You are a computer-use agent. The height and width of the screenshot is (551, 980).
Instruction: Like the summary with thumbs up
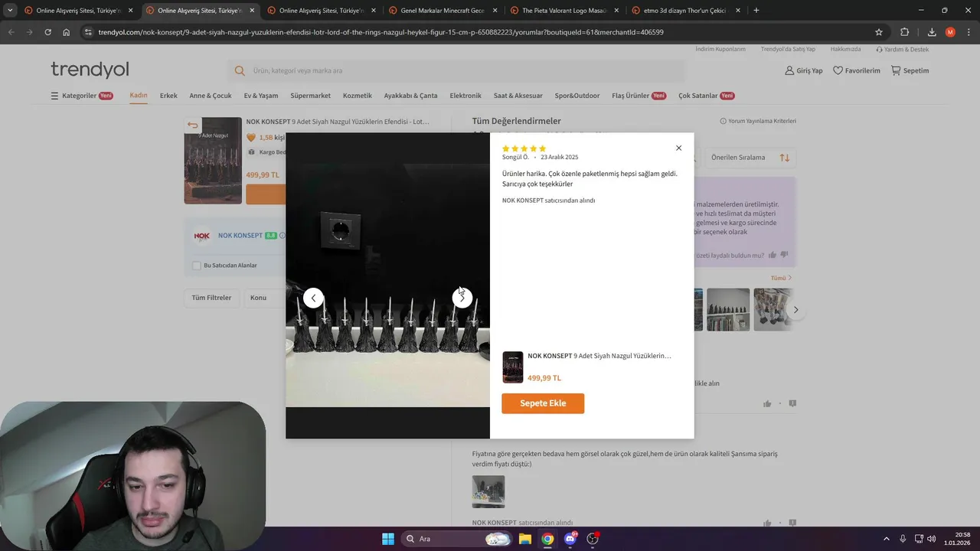(x=773, y=255)
